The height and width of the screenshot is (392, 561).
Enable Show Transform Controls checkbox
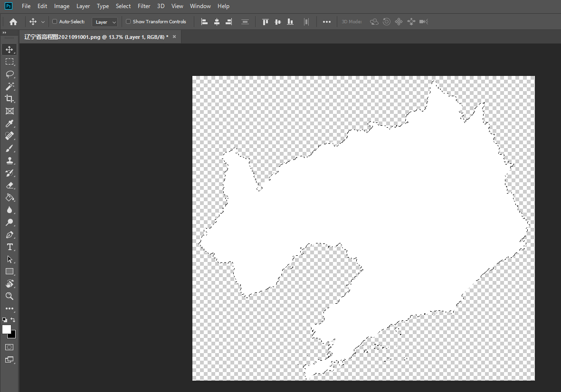pyautogui.click(x=128, y=21)
